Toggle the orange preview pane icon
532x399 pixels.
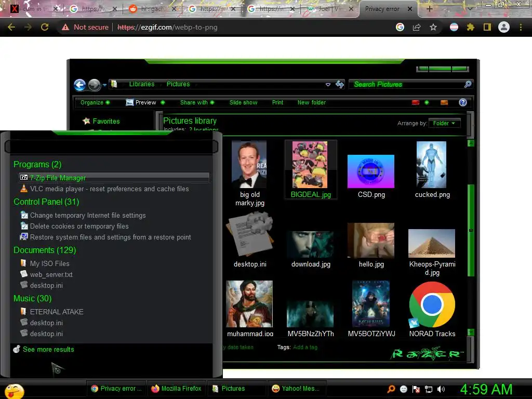pos(444,102)
